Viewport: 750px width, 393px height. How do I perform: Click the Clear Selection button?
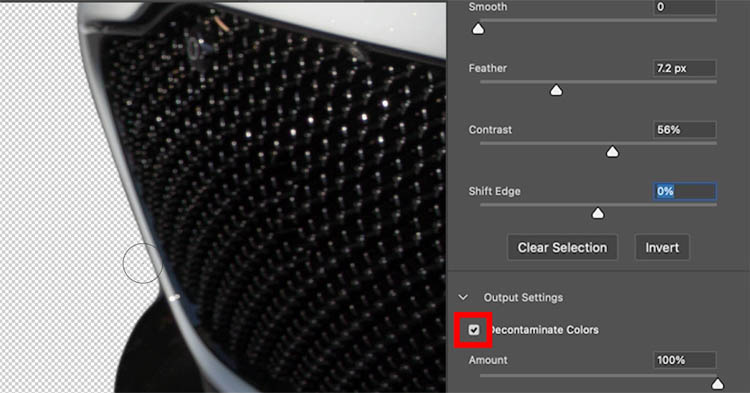562,248
